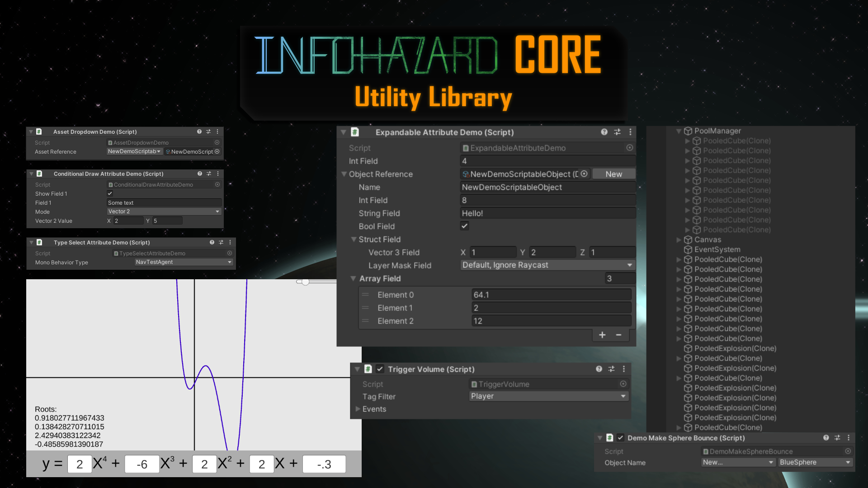The image size is (868, 488).
Task: Open kebab menu of Conditional Draw Attribute Demo
Action: point(218,174)
